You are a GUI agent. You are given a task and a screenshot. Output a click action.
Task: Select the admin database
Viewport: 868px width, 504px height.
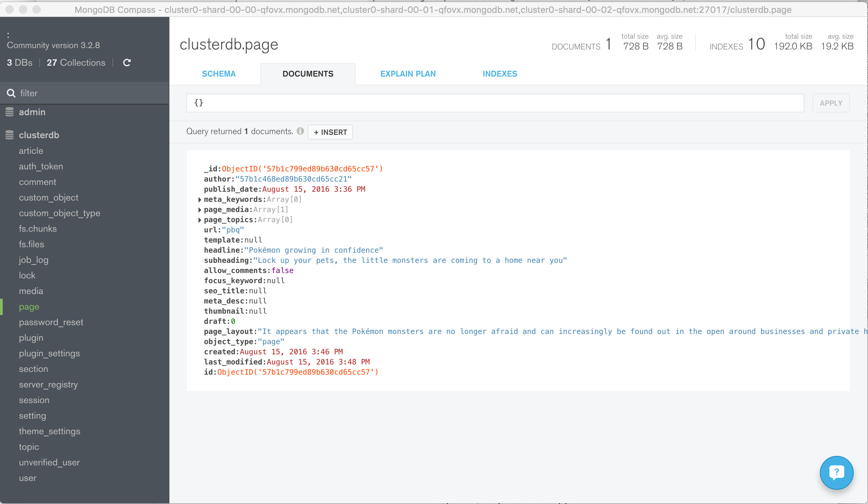click(32, 112)
